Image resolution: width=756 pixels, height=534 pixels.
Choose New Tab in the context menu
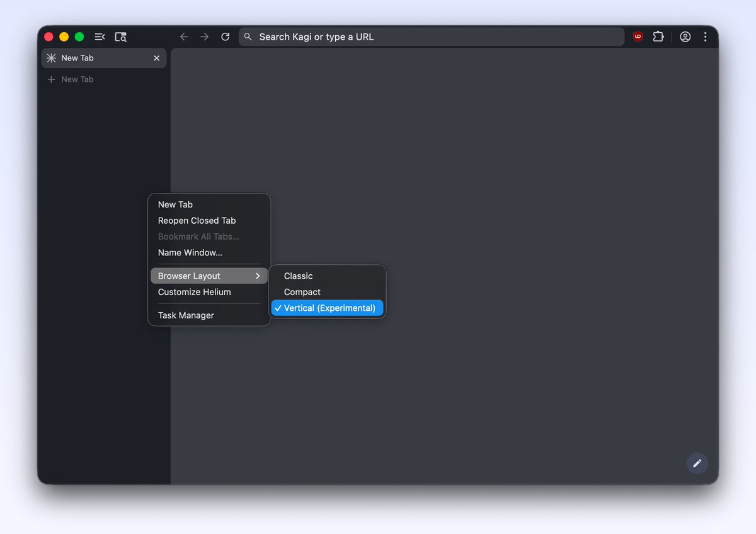(209, 204)
